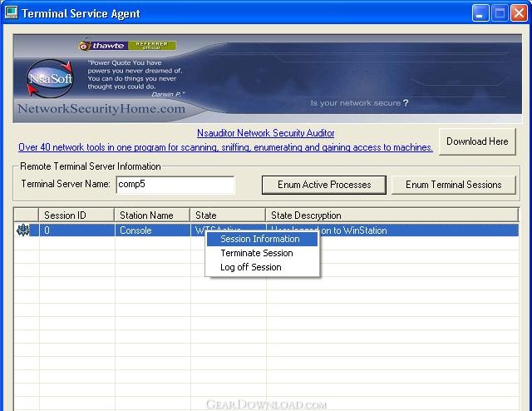Click the Enum Terminal Sessions button

tap(454, 185)
